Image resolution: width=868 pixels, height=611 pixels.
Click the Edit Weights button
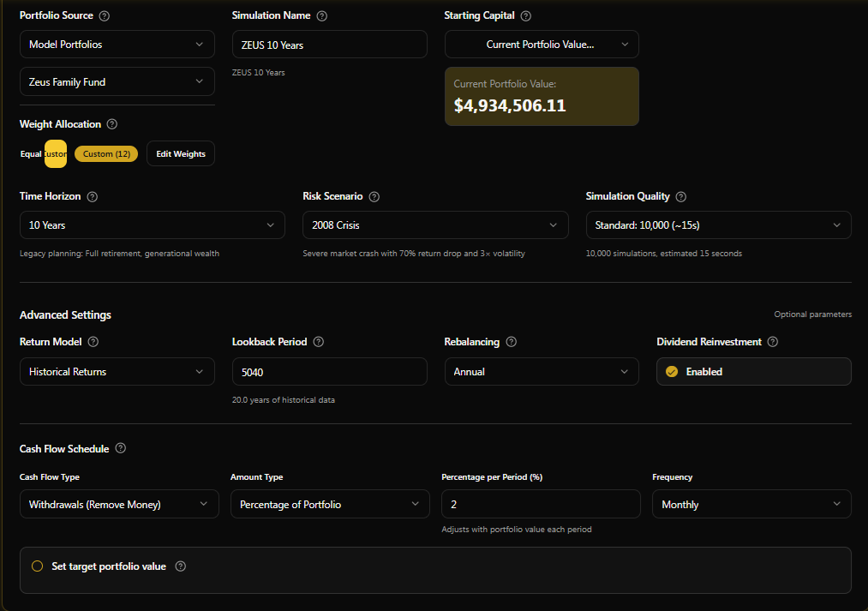click(x=181, y=154)
